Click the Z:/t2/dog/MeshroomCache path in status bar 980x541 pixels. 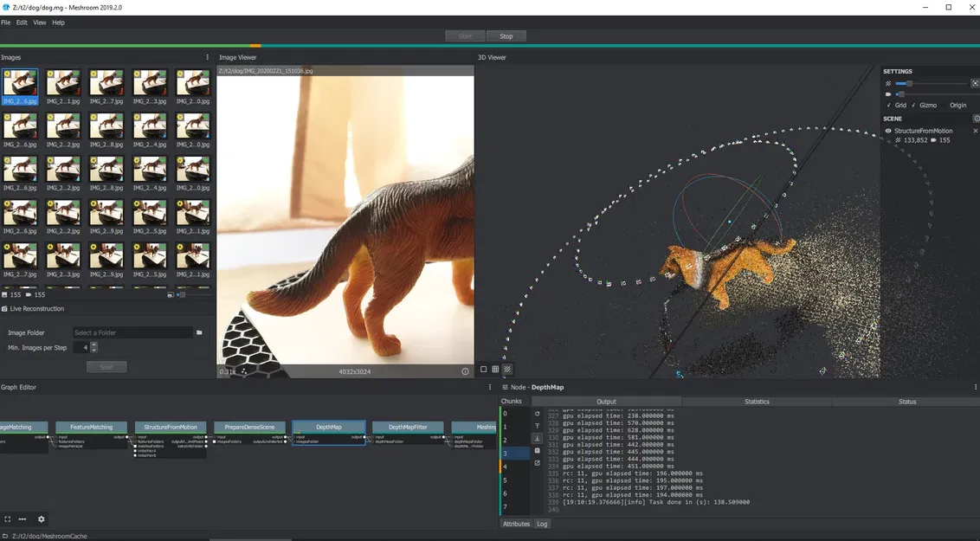49,536
